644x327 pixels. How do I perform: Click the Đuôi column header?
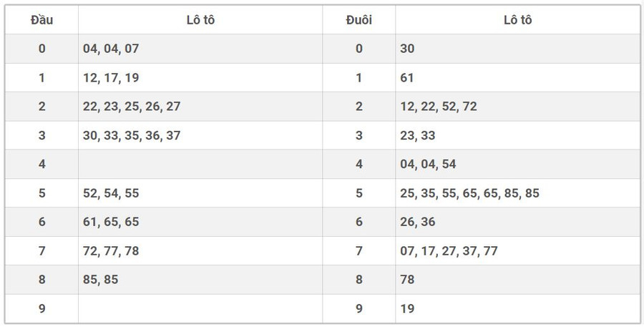(358, 20)
